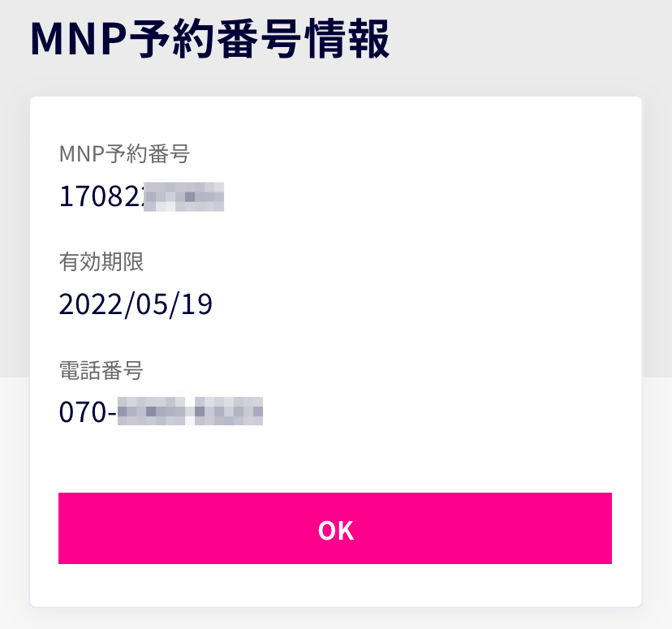Click the phone number starting with 070

coord(161,411)
